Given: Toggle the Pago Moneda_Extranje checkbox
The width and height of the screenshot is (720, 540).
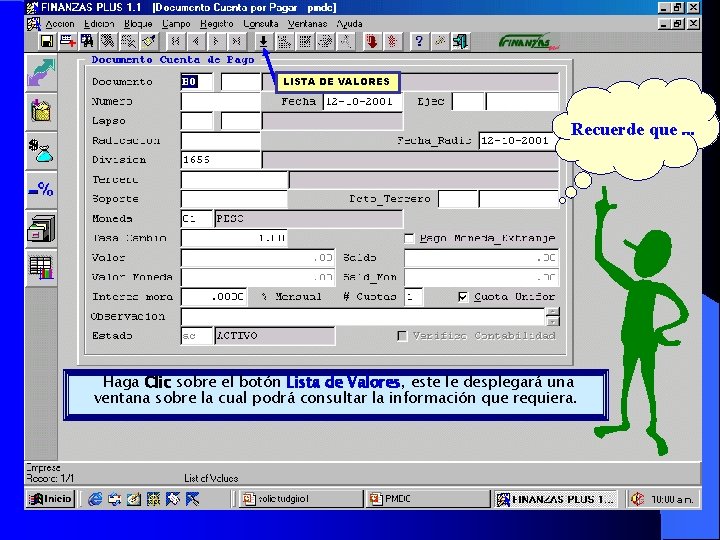Looking at the screenshot, I should point(409,238).
